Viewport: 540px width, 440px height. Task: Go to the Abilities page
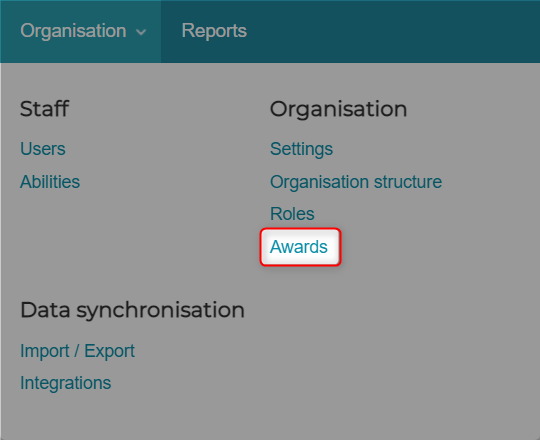pyautogui.click(x=50, y=181)
